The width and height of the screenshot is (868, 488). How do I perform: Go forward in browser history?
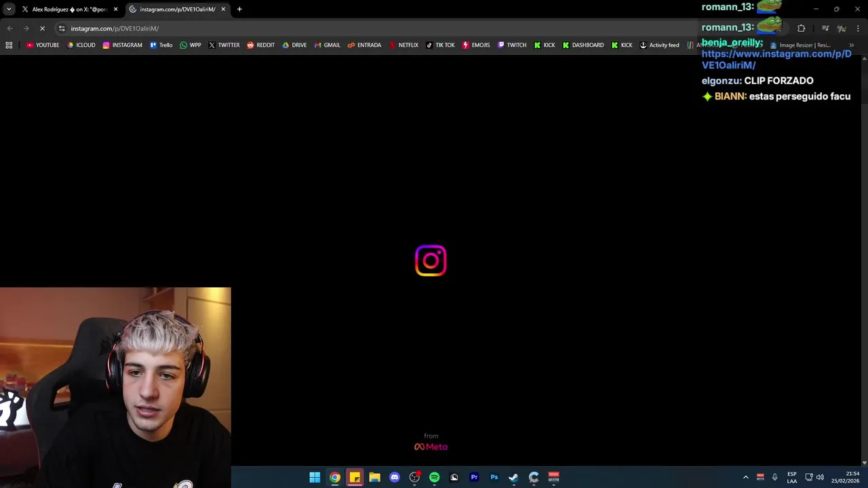[26, 28]
